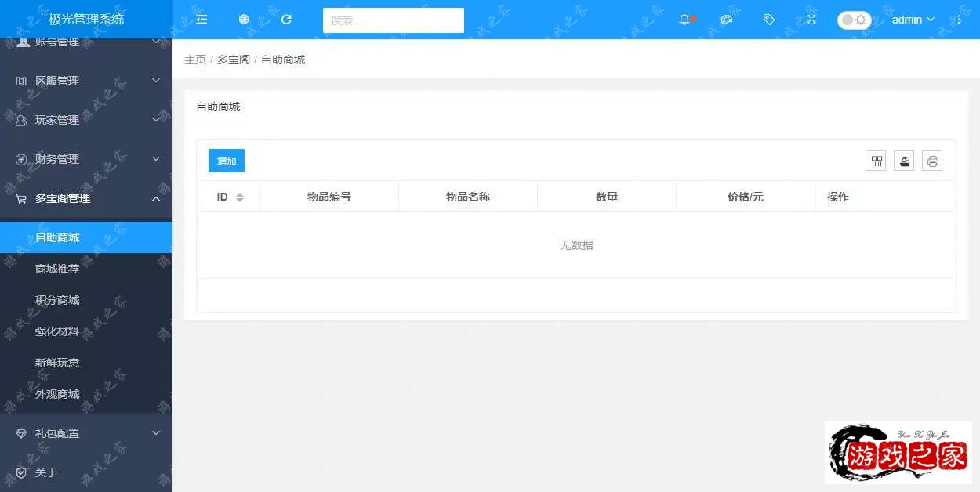
Task: Collapse the sidebar with the menu icon
Action: pyautogui.click(x=201, y=20)
